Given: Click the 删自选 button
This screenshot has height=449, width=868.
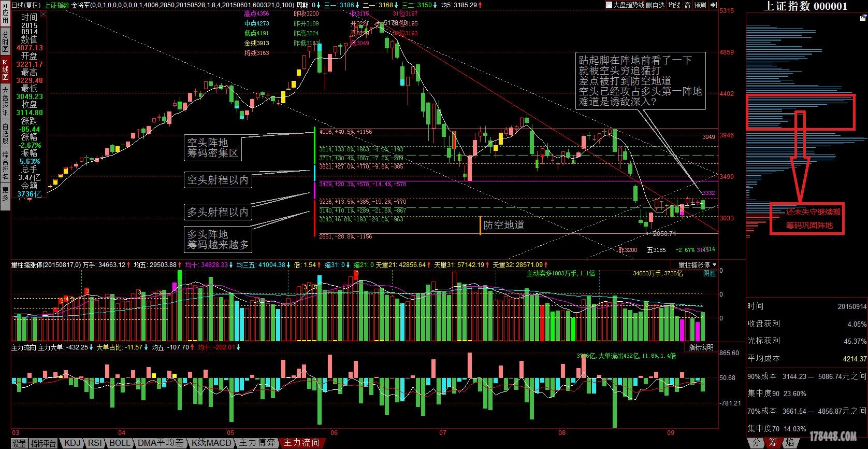Looking at the screenshot, I should click(x=655, y=5).
